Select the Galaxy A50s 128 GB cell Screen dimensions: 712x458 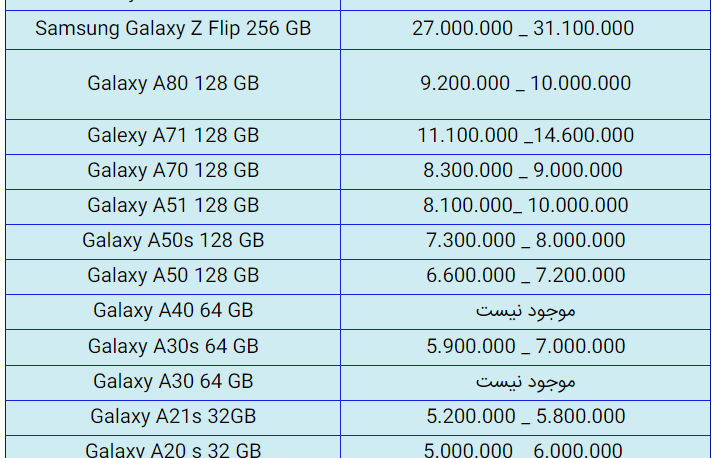tap(173, 241)
